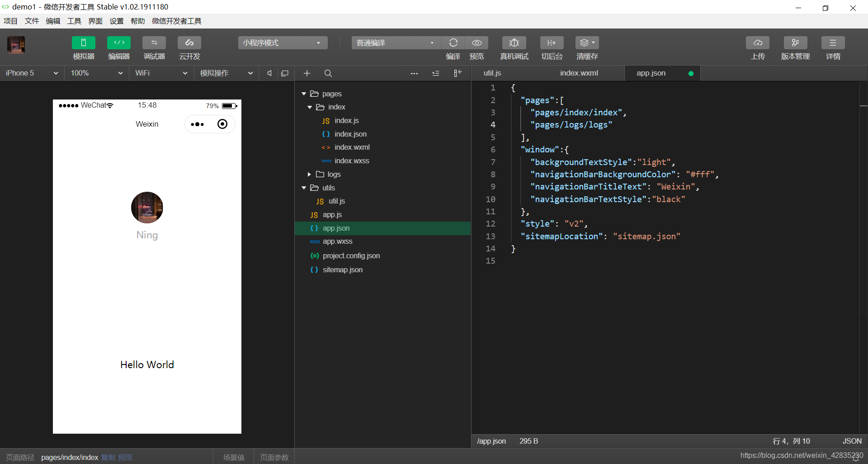Open the compile mode dropdown

[x=396, y=43]
